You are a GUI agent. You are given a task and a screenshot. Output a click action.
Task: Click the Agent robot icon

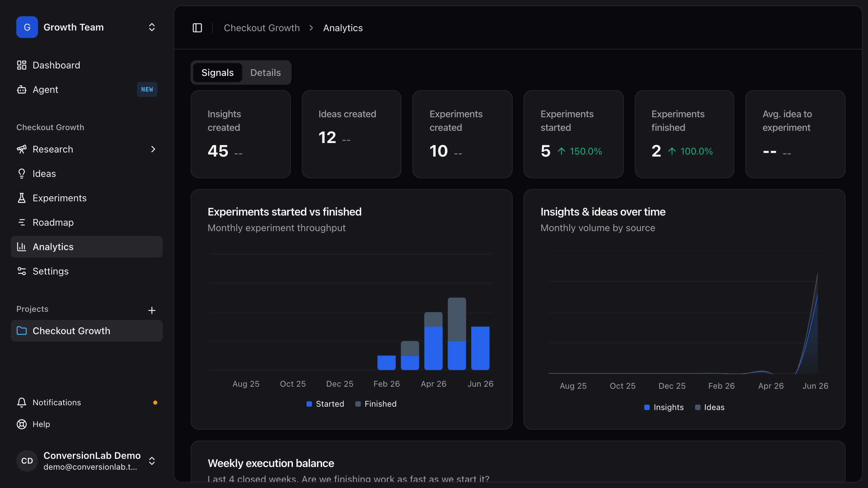(x=22, y=89)
